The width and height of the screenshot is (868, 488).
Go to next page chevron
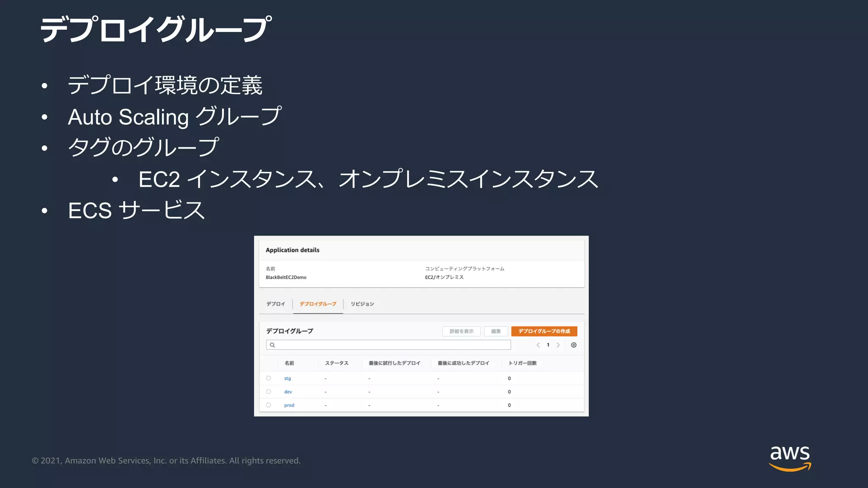pyautogui.click(x=558, y=345)
